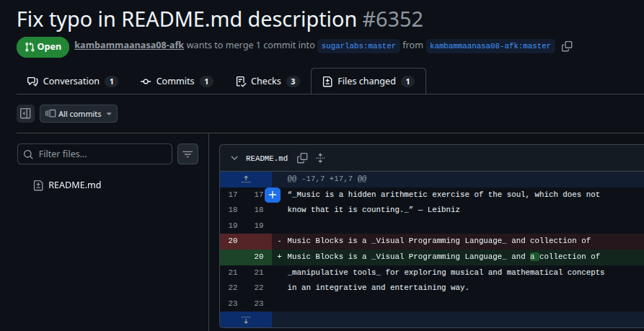Click pull request number #6352

click(x=392, y=19)
